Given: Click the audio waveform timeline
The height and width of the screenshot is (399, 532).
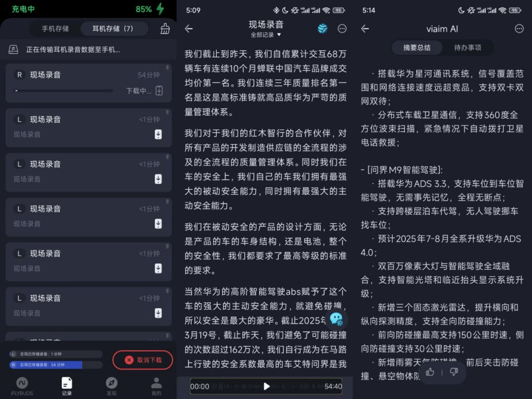Looking at the screenshot, I should click(x=266, y=387).
